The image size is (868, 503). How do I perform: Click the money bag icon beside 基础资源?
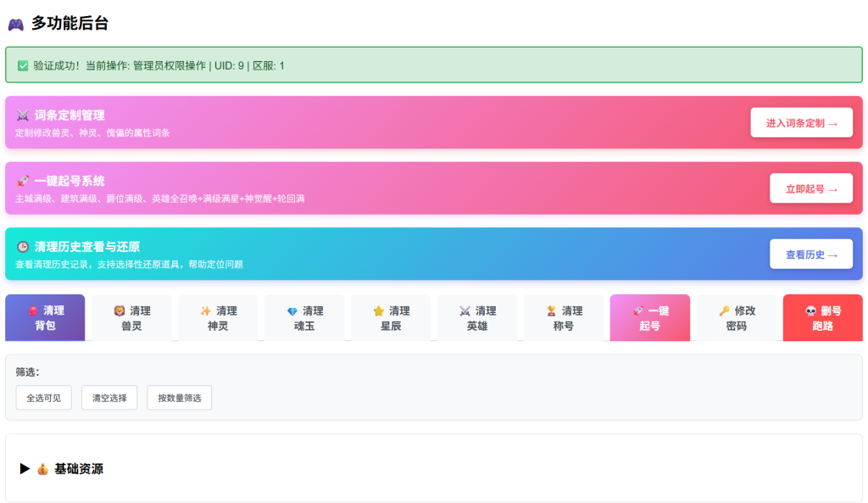click(42, 469)
